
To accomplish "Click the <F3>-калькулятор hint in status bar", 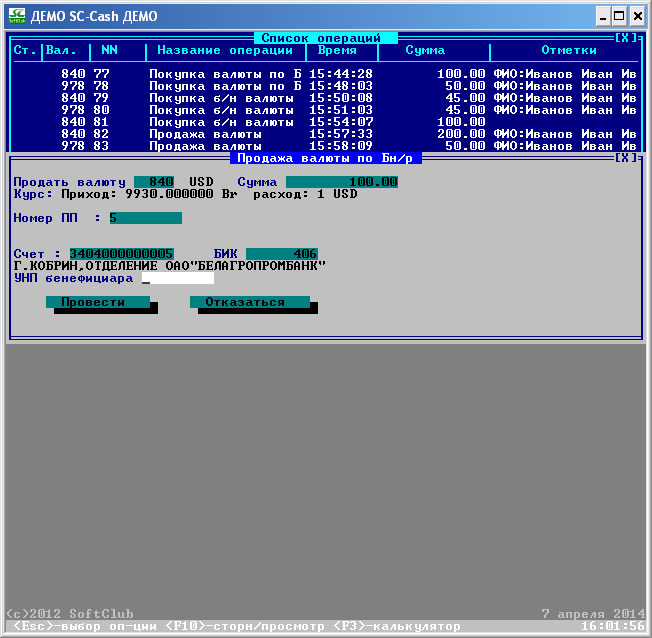I will [x=397, y=626].
